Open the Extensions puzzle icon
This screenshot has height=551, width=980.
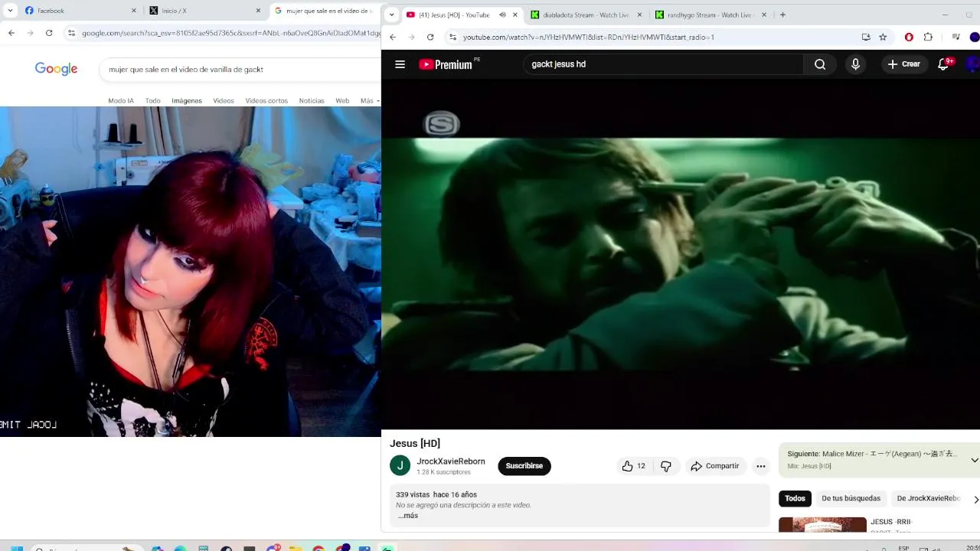coord(928,37)
